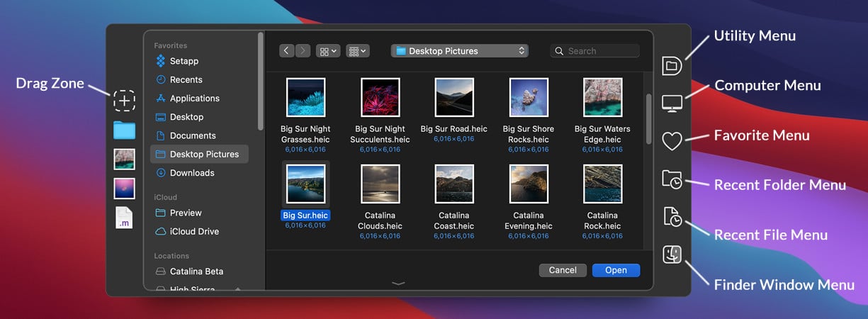
Task: Select Applications in the Favorites sidebar
Action: tap(194, 99)
